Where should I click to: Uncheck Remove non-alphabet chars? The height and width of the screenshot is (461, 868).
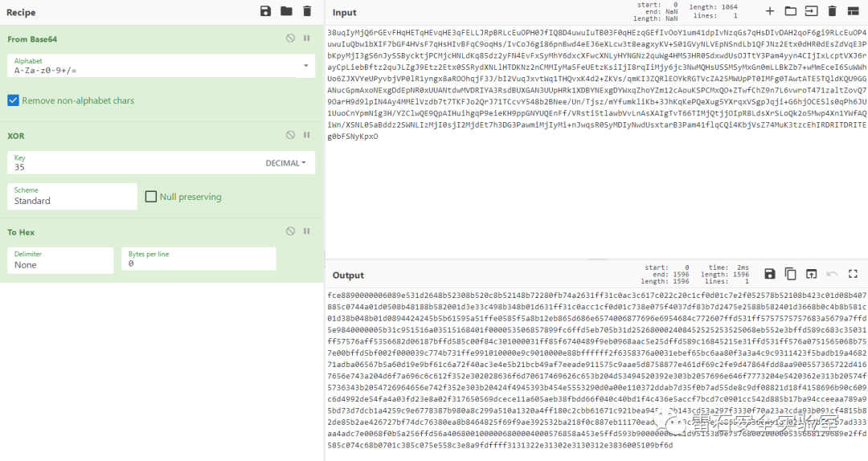[13, 100]
